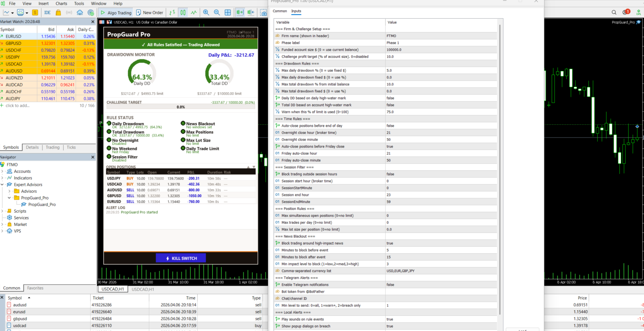Expand the Accounts node in Navigator

(2, 171)
